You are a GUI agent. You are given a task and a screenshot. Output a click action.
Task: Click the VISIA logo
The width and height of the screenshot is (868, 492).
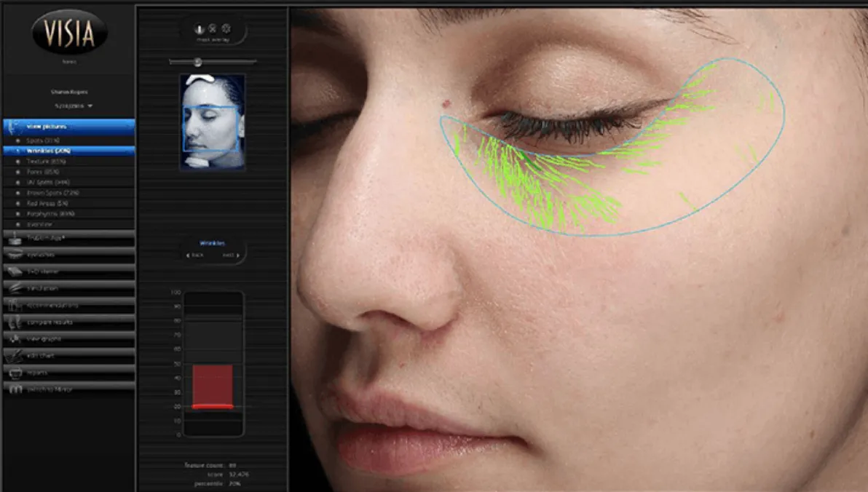69,32
